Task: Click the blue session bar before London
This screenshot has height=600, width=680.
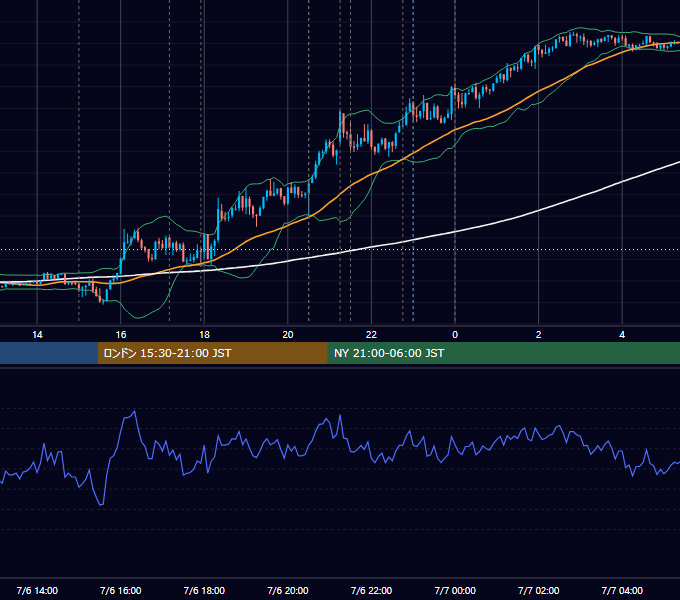Action: pos(49,353)
